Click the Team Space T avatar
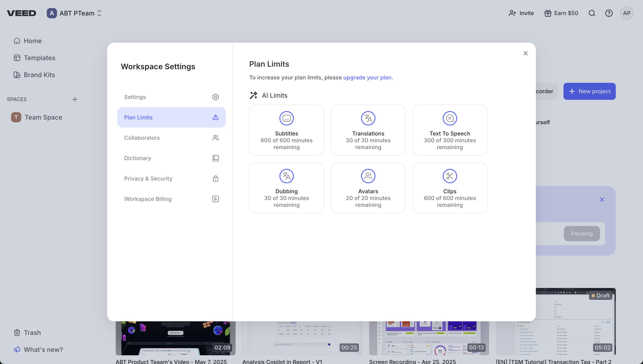 pyautogui.click(x=16, y=117)
